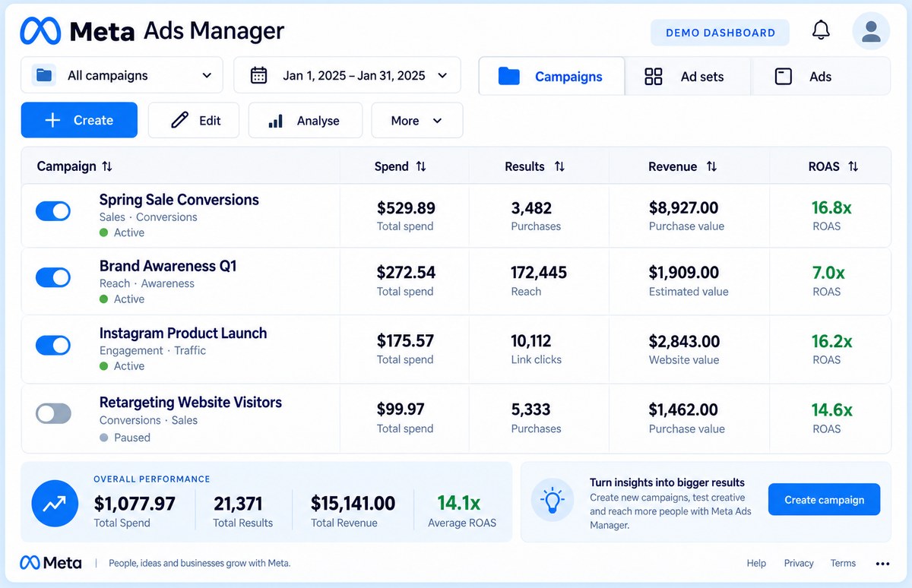
Task: Toggle off Brand Awareness Q1 campaign
Action: click(x=53, y=277)
